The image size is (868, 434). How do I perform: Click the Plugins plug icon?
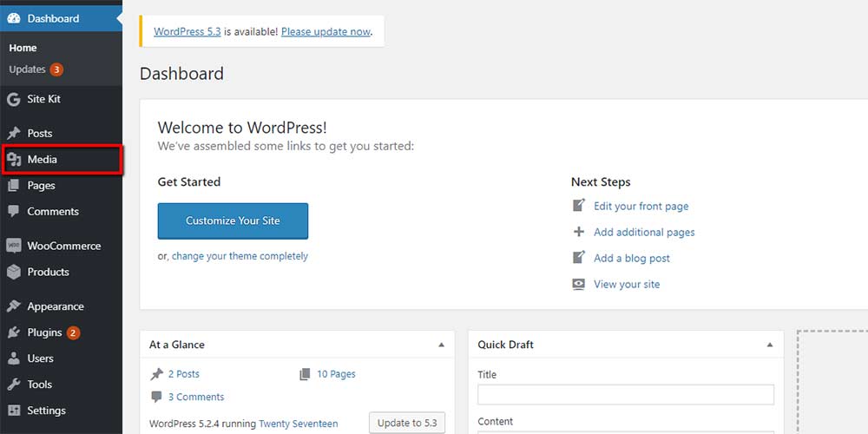click(x=14, y=332)
